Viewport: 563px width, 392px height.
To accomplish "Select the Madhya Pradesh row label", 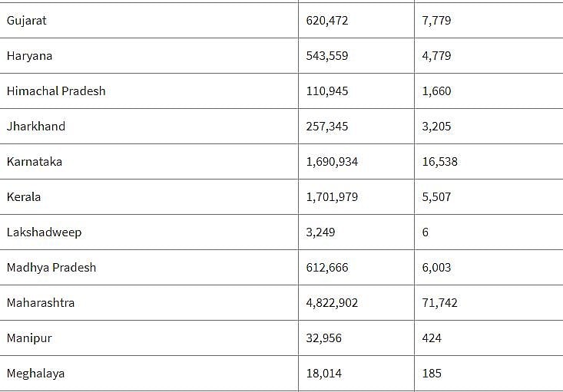I will (x=51, y=268).
